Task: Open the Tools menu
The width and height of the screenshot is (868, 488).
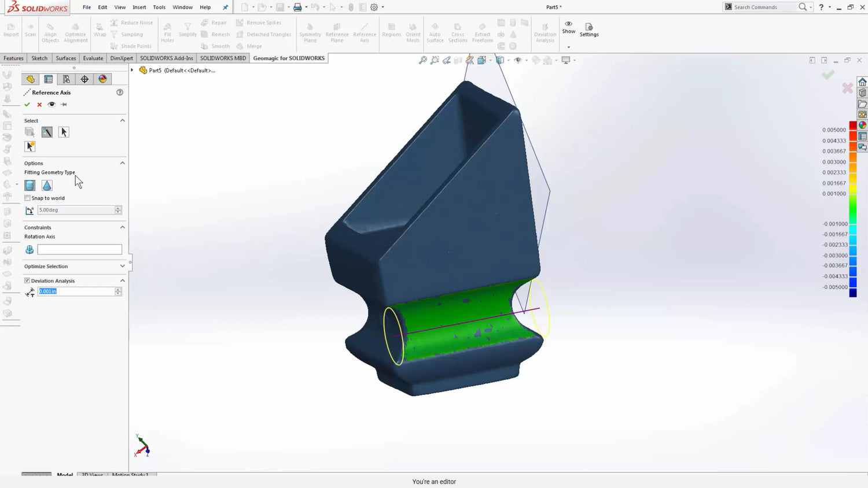Action: [159, 8]
